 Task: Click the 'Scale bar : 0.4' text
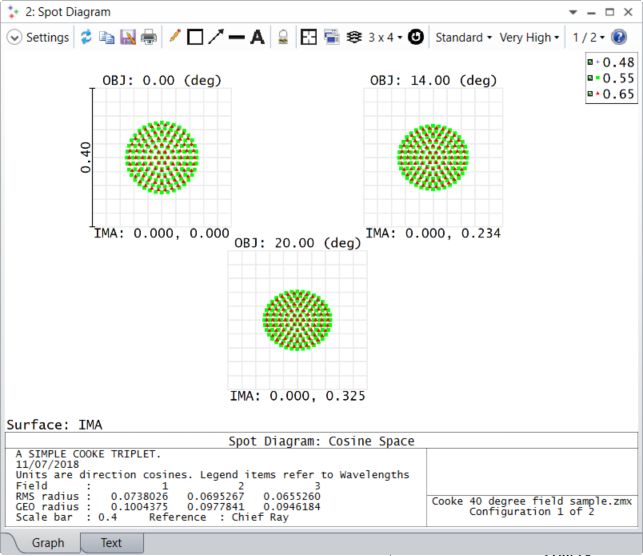pos(66,517)
